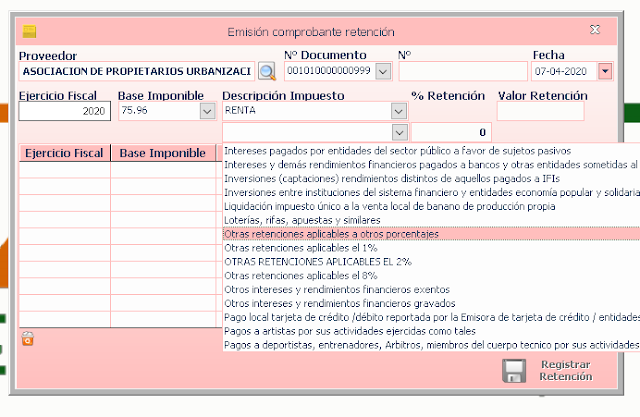The width and height of the screenshot is (640, 417).
Task: Choose 'Pagos a artistas por sus actividades'
Action: pyautogui.click(x=431, y=331)
